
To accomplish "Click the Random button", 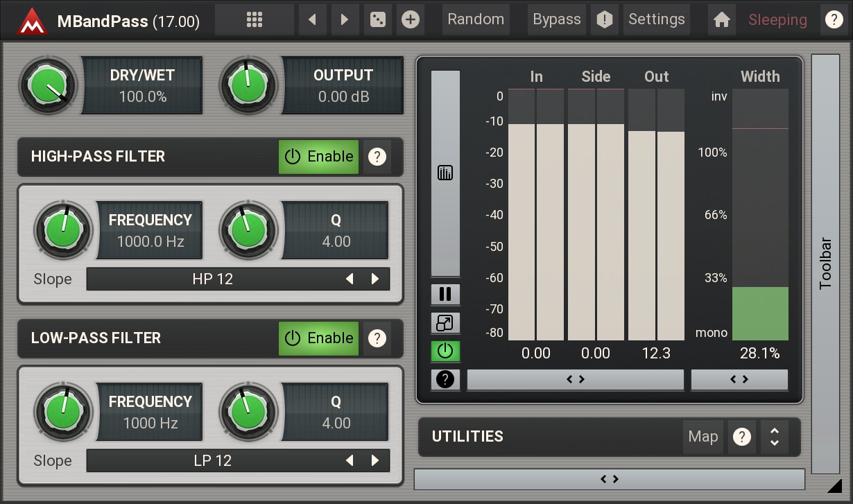I will [475, 19].
